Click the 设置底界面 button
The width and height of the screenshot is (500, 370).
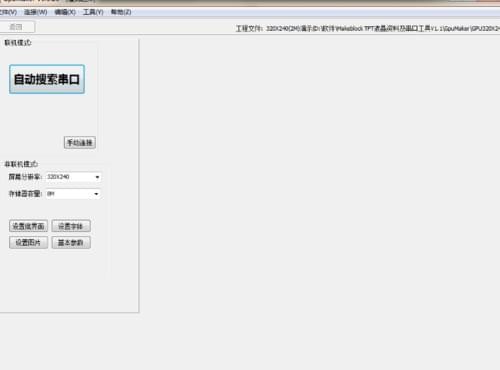(28, 226)
